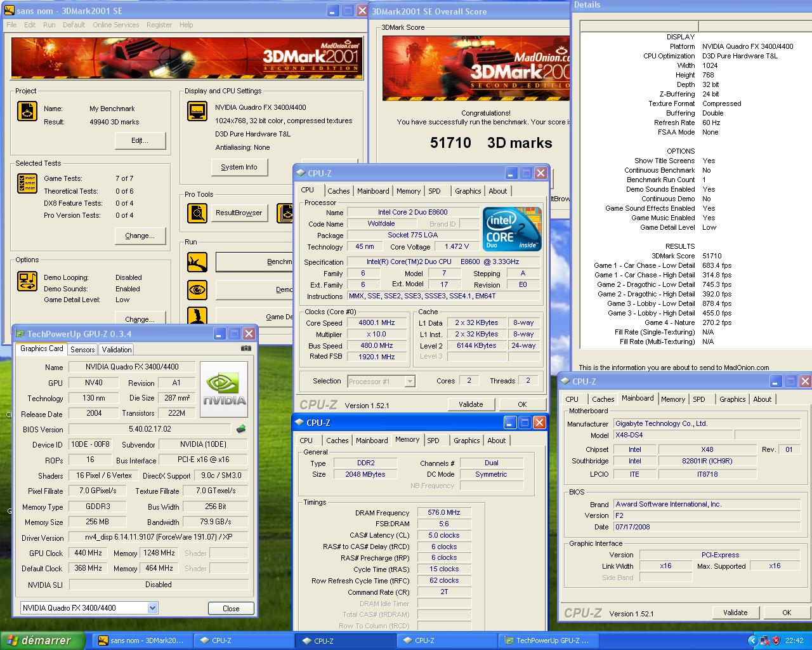Click the monitor icon under Display and CPU Settings
Viewport: 812px width, 650px height.
pyautogui.click(x=197, y=111)
